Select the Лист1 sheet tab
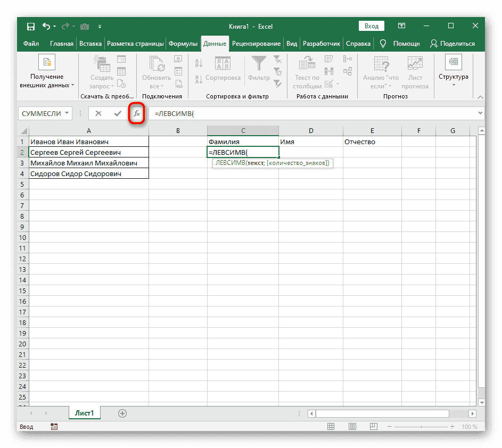Viewport: 502px width, 448px height. (x=84, y=413)
